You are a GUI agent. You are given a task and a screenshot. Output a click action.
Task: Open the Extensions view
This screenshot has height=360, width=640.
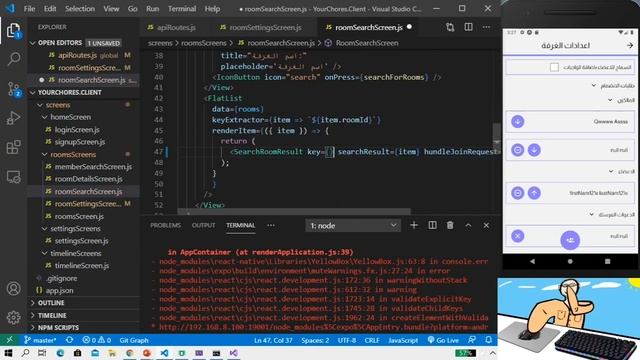pos(13,147)
